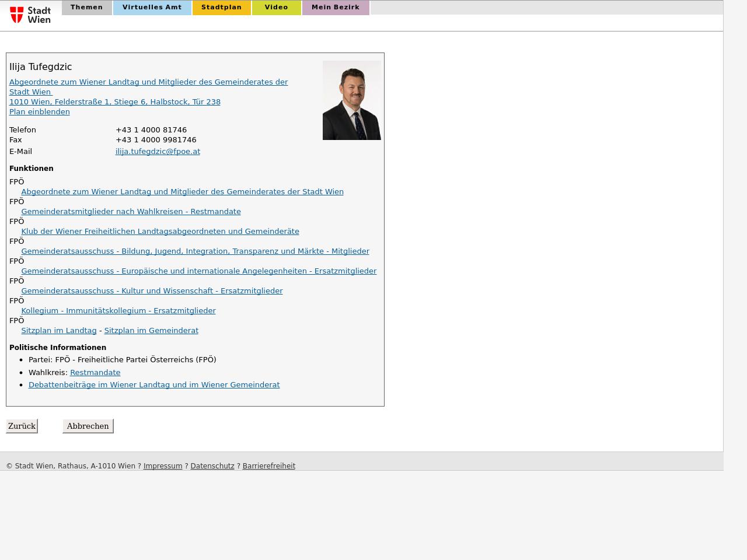Viewport: 747px width, 560px height.
Task: Click Ilija Tufegdzic's portrait photo
Action: (351, 100)
